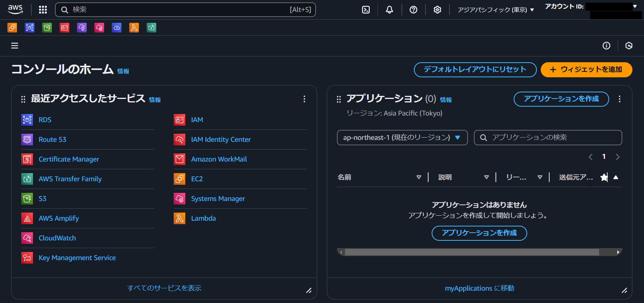Image resolution: width=644 pixels, height=303 pixels.
Task: Click the Amazon WorkMail service icon
Action: click(x=179, y=159)
